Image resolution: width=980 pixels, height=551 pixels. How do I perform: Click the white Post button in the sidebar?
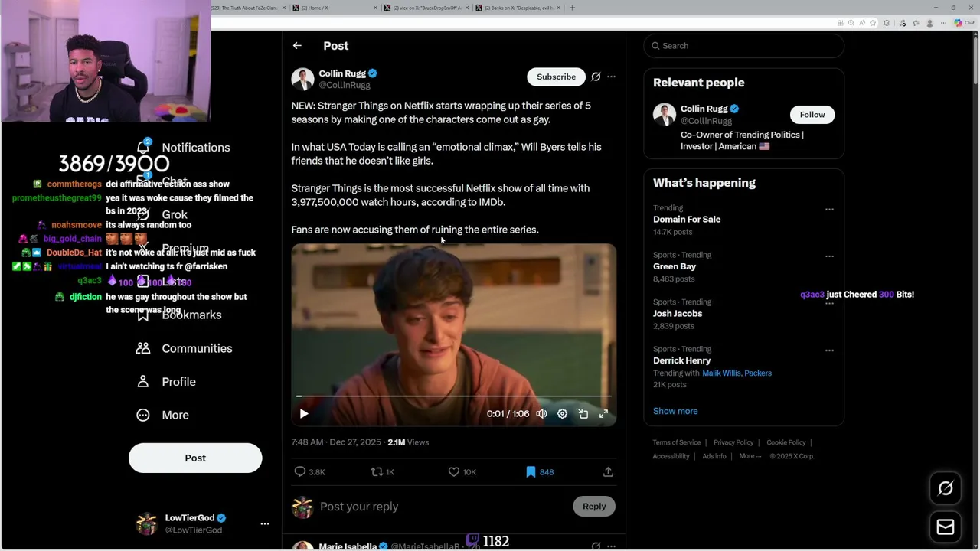point(195,458)
